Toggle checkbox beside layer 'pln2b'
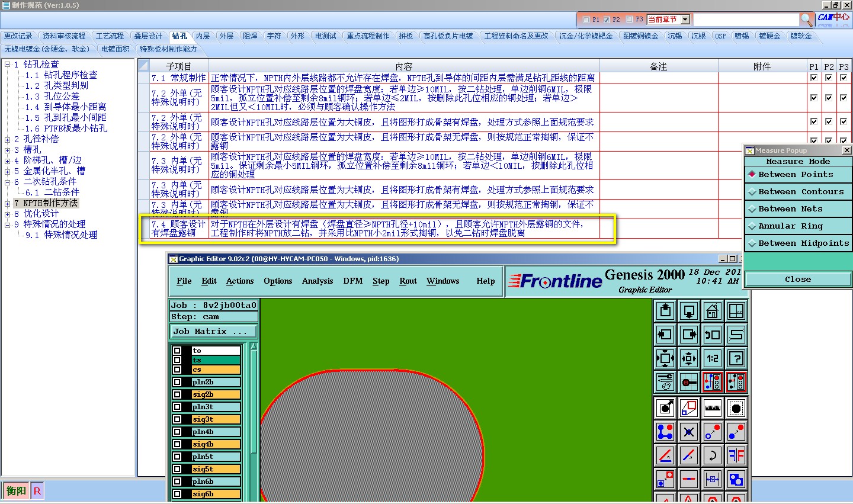The width and height of the screenshot is (853, 504). click(x=177, y=382)
